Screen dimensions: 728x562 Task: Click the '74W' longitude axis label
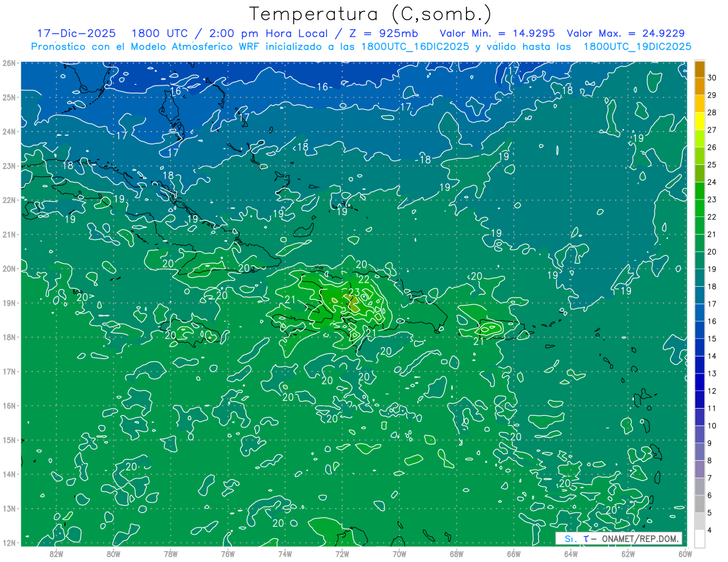coord(285,553)
